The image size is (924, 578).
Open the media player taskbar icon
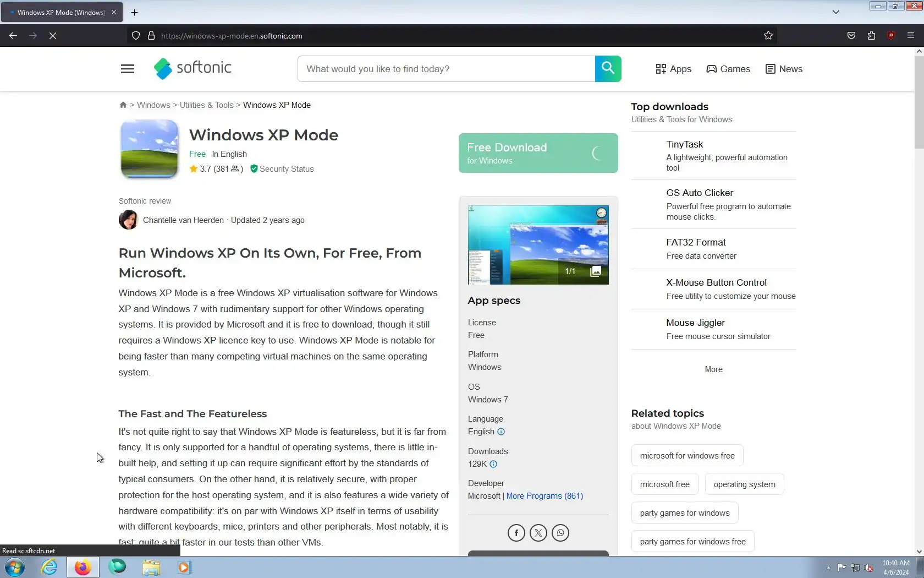(184, 567)
